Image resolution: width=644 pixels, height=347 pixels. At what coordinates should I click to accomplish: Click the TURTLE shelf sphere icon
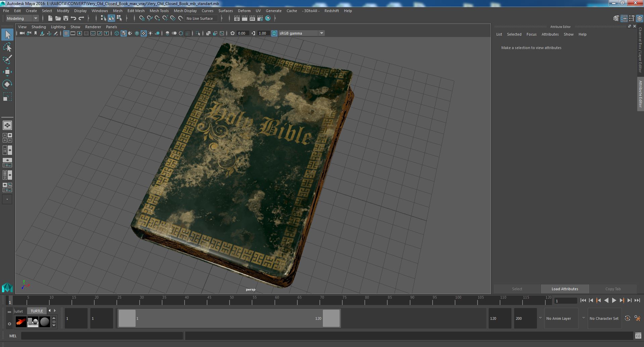[x=45, y=322]
